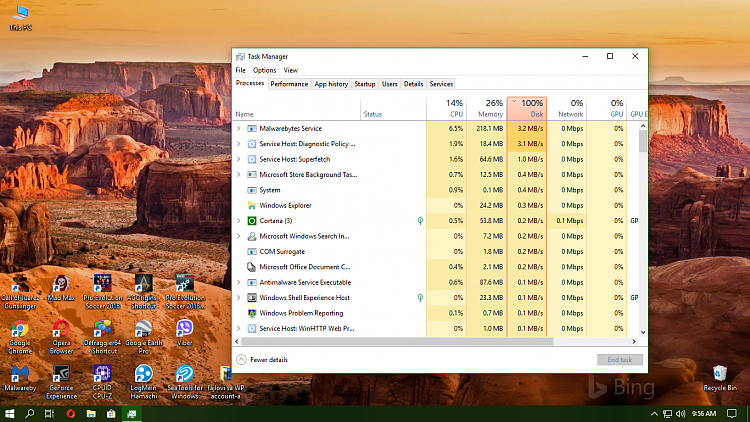The height and width of the screenshot is (422, 750).
Task: Open Defraggler64 shortcut on desktop
Action: [x=102, y=338]
